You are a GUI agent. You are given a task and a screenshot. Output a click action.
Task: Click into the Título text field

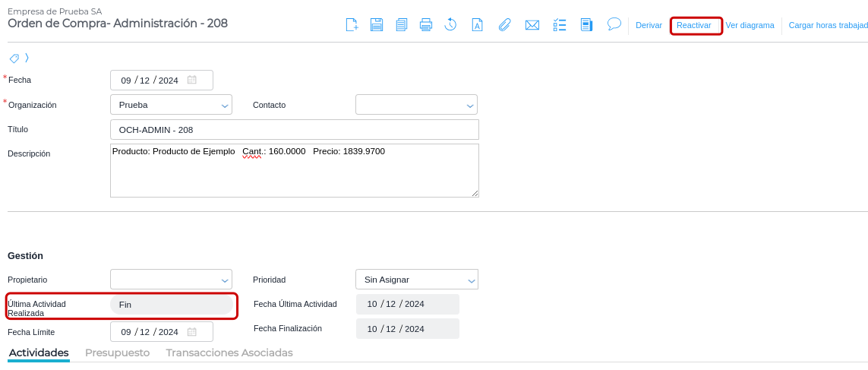[x=295, y=130]
